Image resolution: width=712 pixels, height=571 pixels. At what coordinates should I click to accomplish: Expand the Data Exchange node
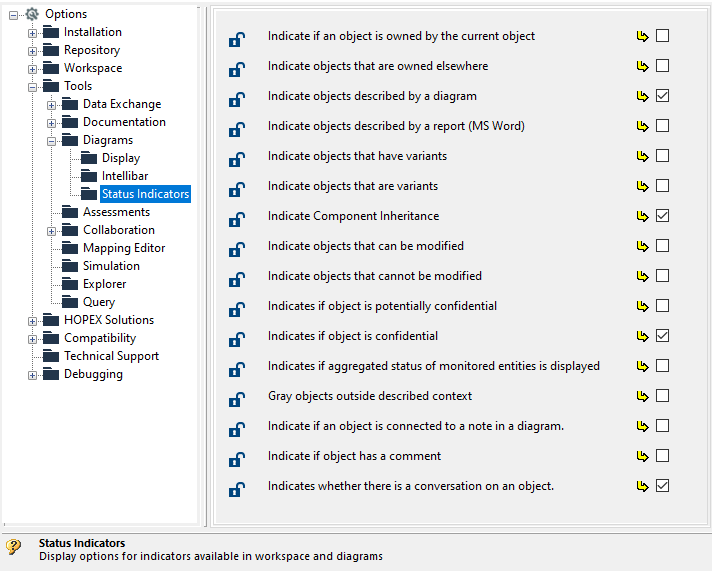[51, 105]
